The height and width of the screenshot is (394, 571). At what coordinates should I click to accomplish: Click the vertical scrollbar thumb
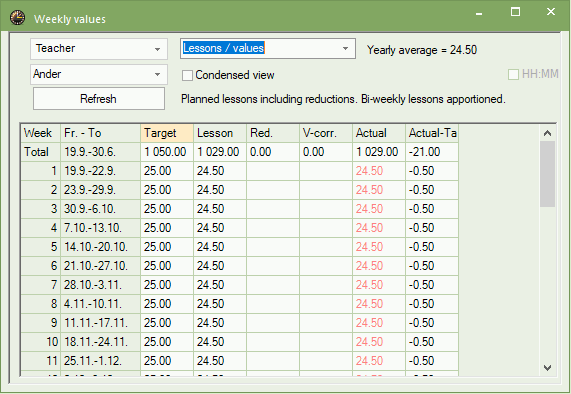[x=547, y=174]
